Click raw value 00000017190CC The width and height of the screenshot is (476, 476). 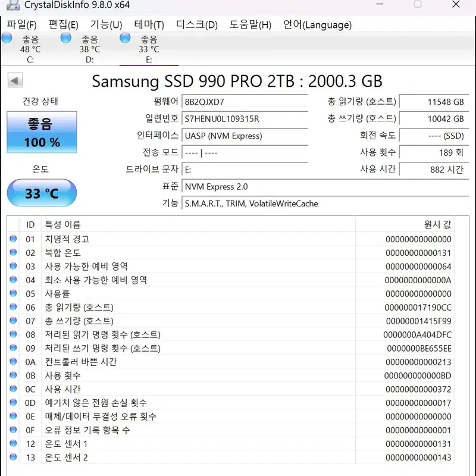[x=418, y=308]
